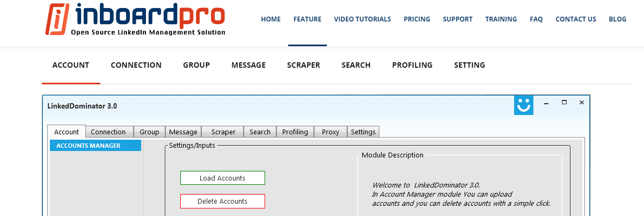Click "Open Source LinkedIn Management Solution" tagline

[148, 32]
